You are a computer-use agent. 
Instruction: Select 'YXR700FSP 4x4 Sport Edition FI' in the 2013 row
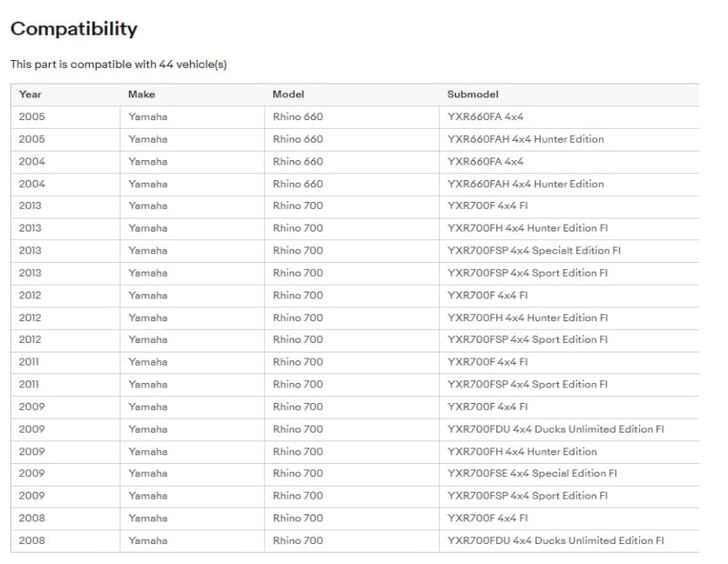pos(528,273)
